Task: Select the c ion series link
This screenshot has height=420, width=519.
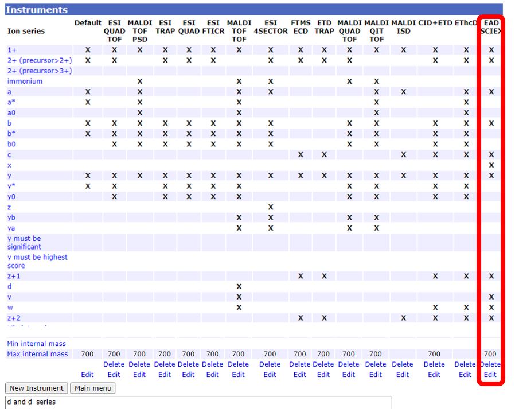Action: [x=9, y=155]
